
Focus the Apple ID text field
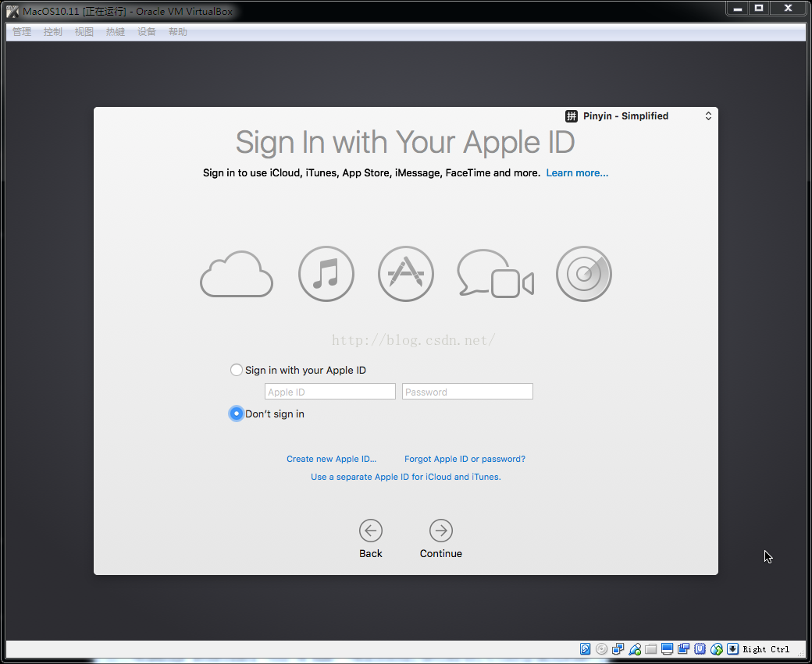point(329,391)
